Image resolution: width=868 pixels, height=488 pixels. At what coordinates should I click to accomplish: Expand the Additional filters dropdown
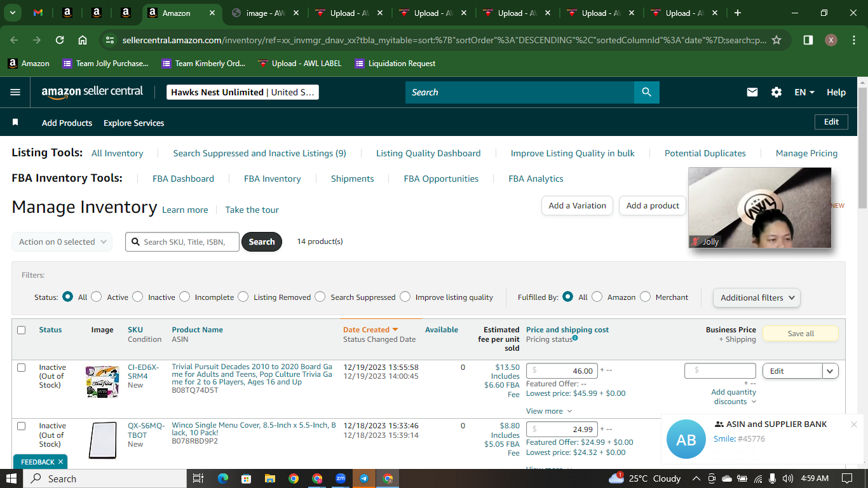[x=757, y=297]
